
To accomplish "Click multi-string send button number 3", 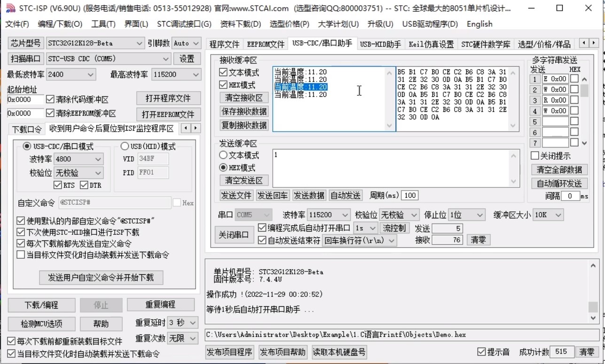I will 535,100.
